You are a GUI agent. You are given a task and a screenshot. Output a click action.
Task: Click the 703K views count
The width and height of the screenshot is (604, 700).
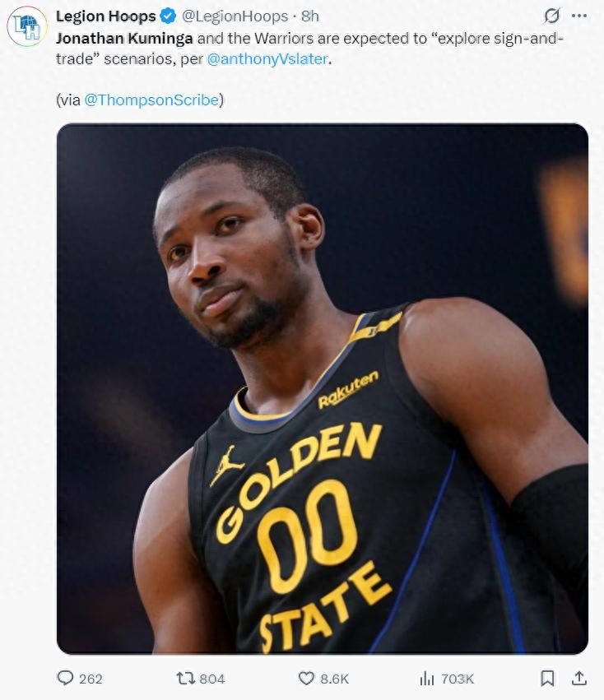(458, 679)
